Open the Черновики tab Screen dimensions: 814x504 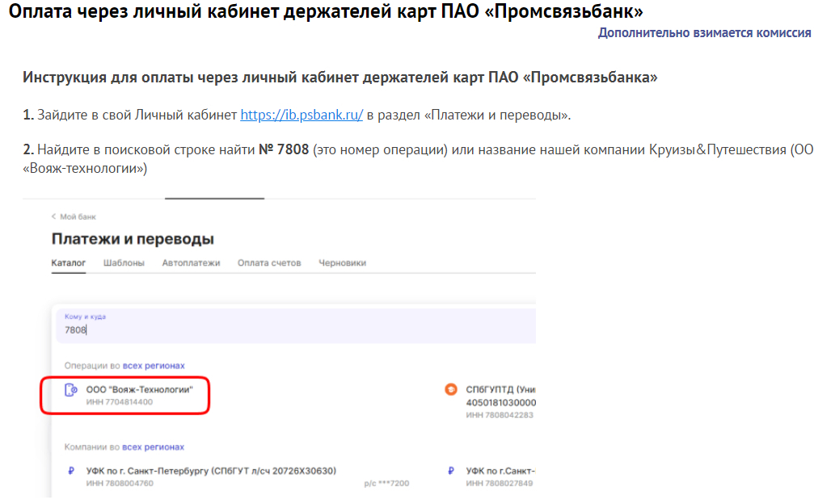[x=342, y=262]
